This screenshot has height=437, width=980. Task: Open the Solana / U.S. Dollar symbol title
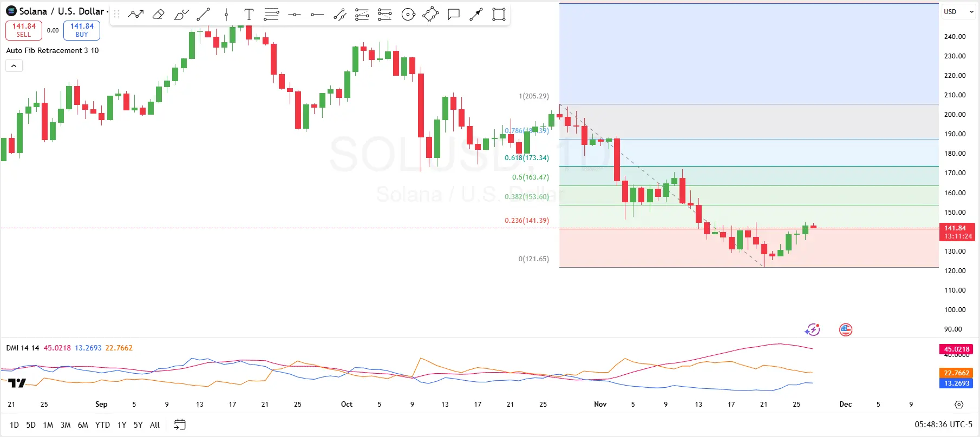tap(62, 11)
